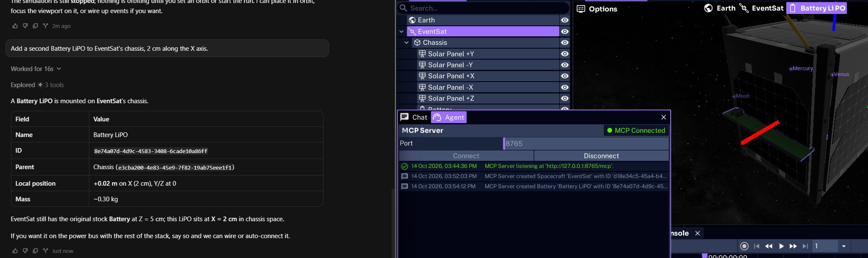868x258 pixels.
Task: Click the purple timeline playhead marker
Action: 705,256
